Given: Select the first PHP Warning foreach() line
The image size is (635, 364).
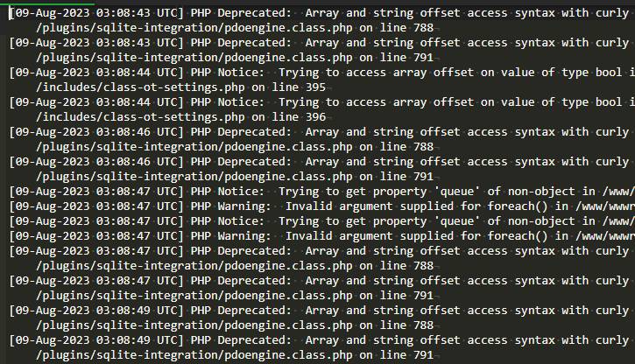Looking at the screenshot, I should (x=315, y=206).
